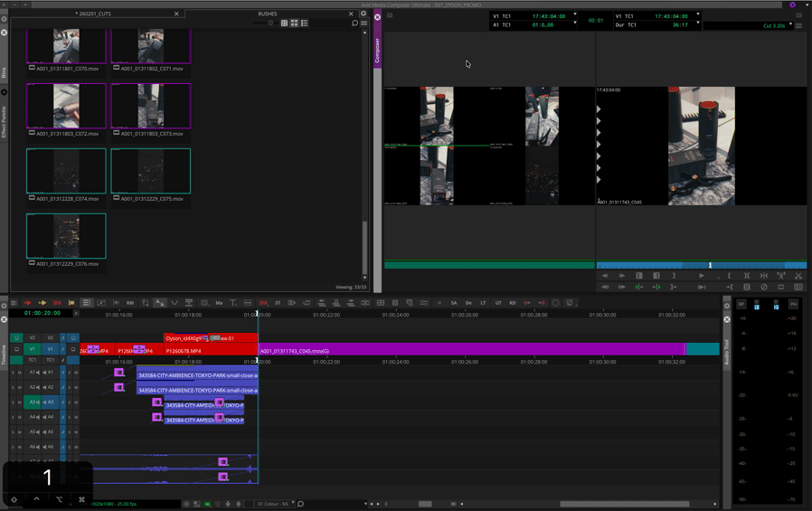The image size is (812, 511).
Task: Open the bin fast menu
Action: pos(364,23)
